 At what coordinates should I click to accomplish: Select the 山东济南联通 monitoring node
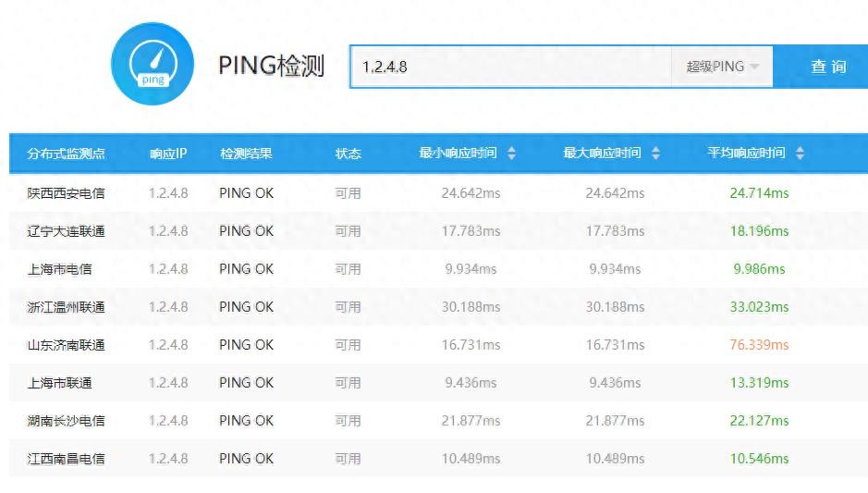point(67,345)
